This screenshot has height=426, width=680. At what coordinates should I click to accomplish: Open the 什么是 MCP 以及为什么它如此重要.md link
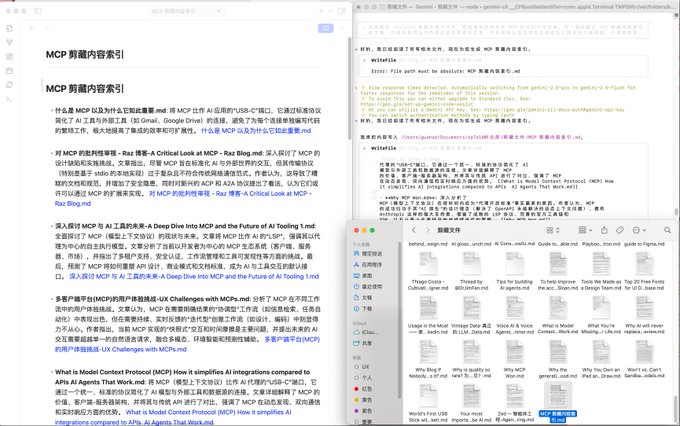(x=255, y=131)
